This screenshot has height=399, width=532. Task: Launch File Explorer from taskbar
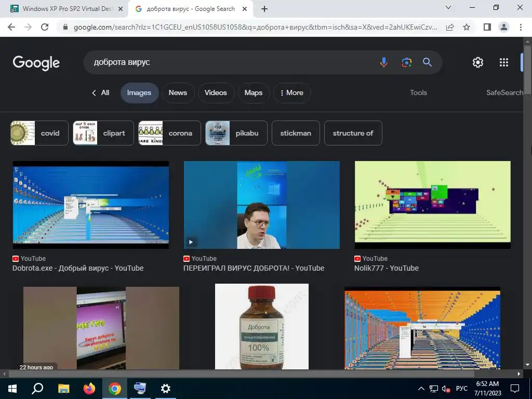pyautogui.click(x=63, y=389)
